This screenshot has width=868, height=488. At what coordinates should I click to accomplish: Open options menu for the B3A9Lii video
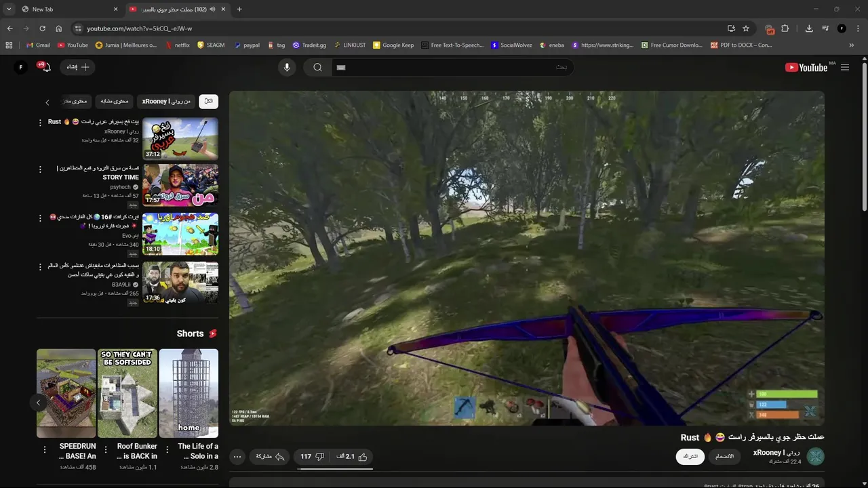pos(40,267)
